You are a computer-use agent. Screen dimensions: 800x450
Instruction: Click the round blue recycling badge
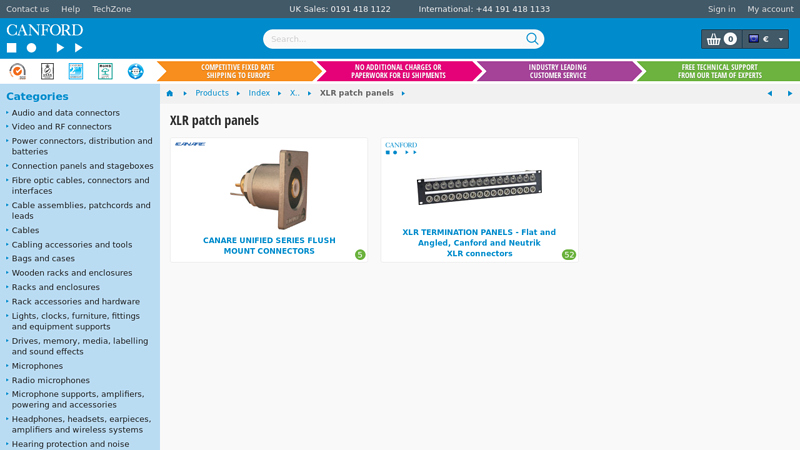[x=136, y=71]
